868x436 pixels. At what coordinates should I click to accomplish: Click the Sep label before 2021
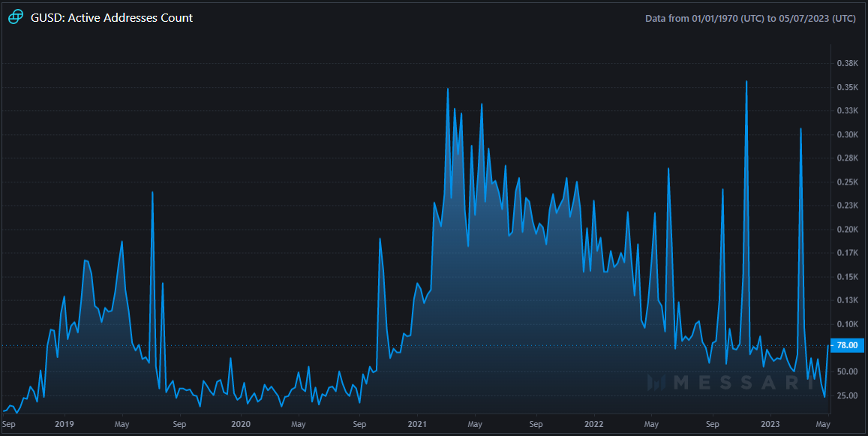(359, 424)
